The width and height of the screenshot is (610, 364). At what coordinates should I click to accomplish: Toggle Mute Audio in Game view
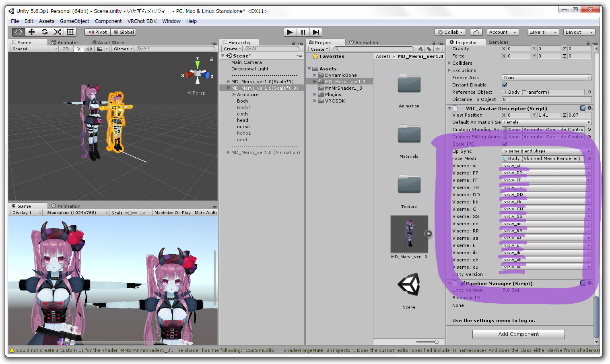coord(206,212)
